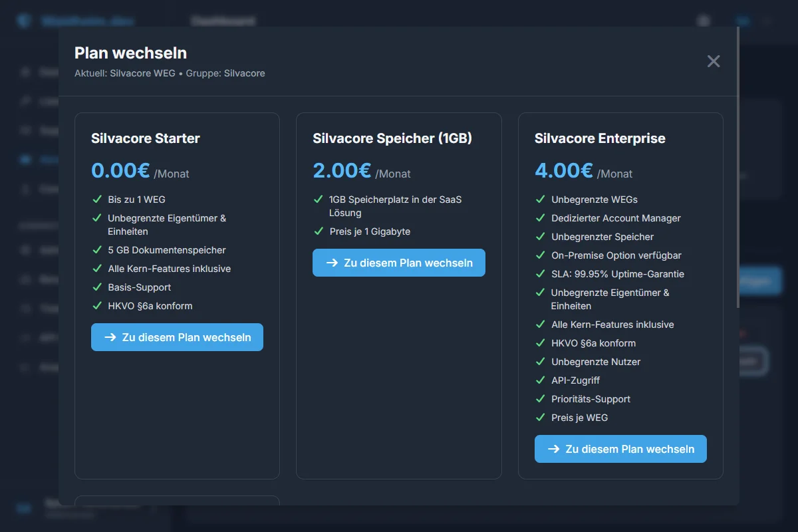Viewport: 798px width, 532px height.
Task: Click "On-Premise Option verfügbar" feature text
Action: point(616,255)
